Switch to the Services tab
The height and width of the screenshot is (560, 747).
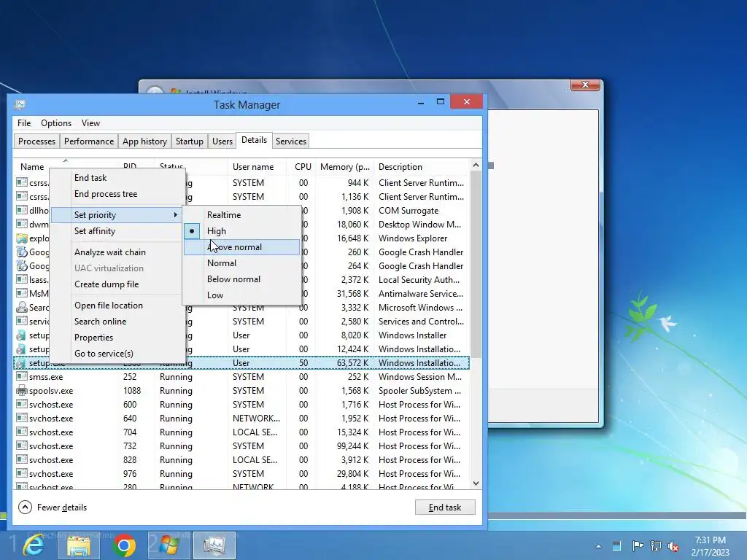click(x=290, y=141)
